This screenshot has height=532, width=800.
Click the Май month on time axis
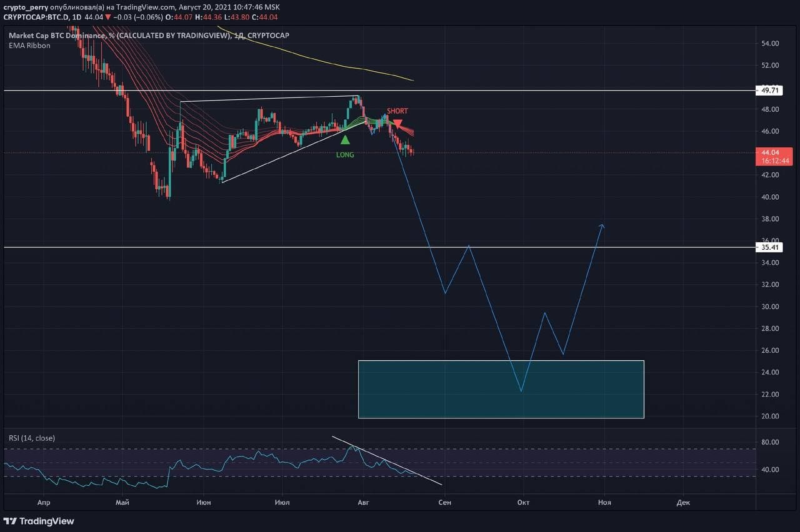[x=123, y=502]
